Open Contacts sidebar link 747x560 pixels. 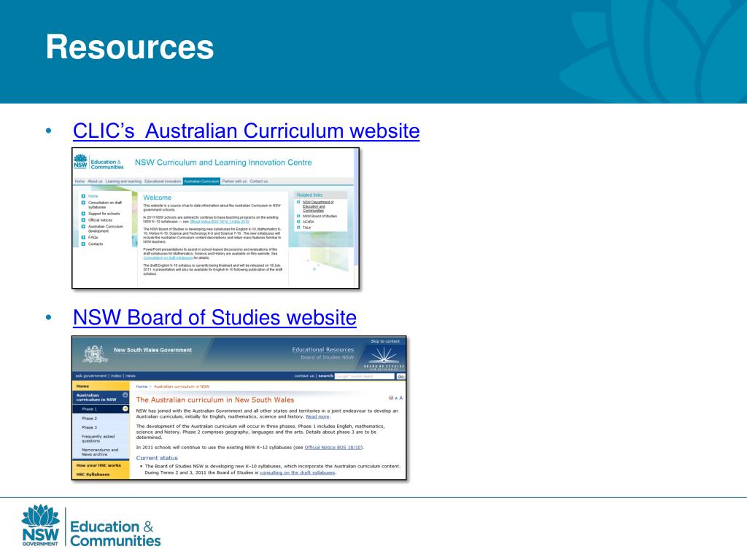click(x=96, y=244)
